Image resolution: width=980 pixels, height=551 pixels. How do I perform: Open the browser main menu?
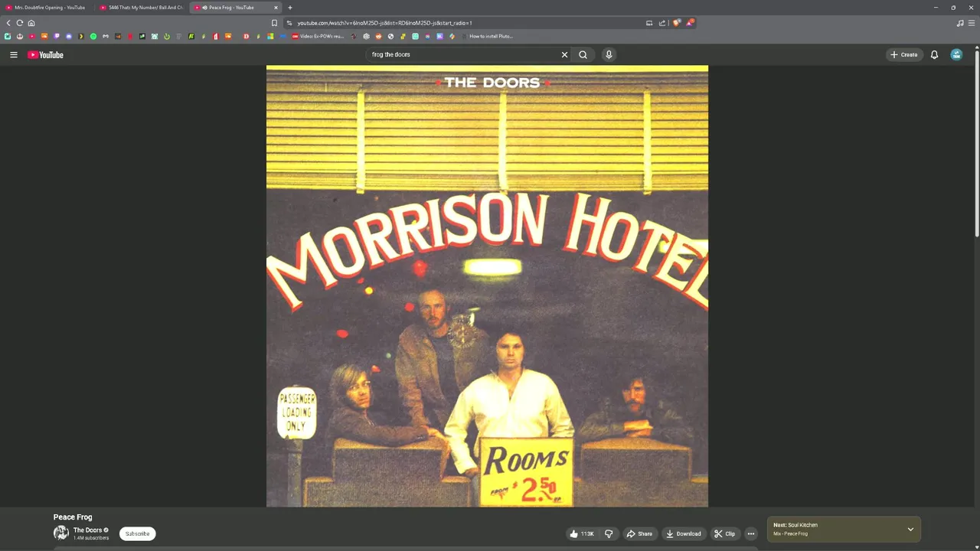972,23
